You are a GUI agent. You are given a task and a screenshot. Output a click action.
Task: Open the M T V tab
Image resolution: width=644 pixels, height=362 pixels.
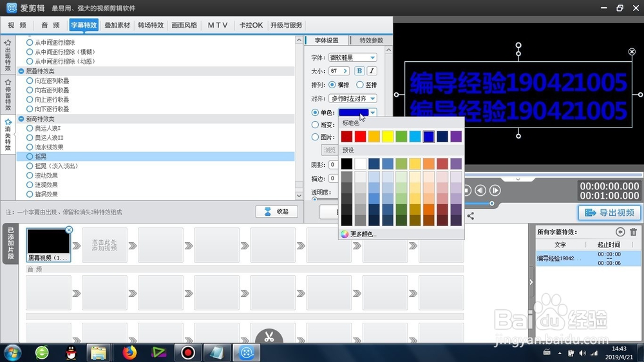coord(217,25)
